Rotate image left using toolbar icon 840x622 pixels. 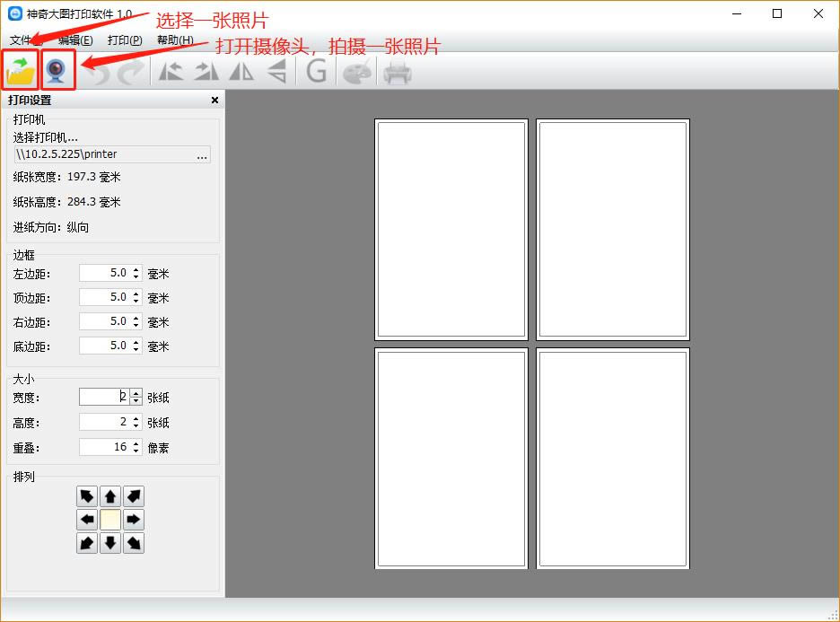(x=171, y=71)
